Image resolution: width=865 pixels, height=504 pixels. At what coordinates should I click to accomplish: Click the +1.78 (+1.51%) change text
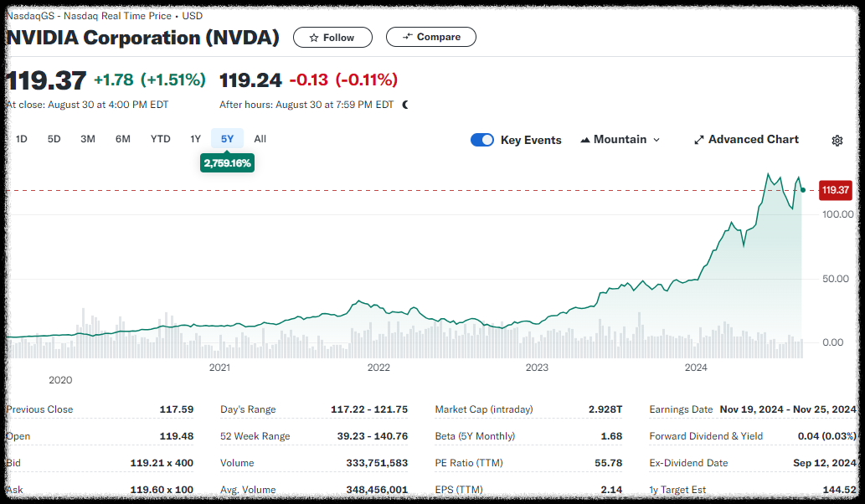pos(150,80)
